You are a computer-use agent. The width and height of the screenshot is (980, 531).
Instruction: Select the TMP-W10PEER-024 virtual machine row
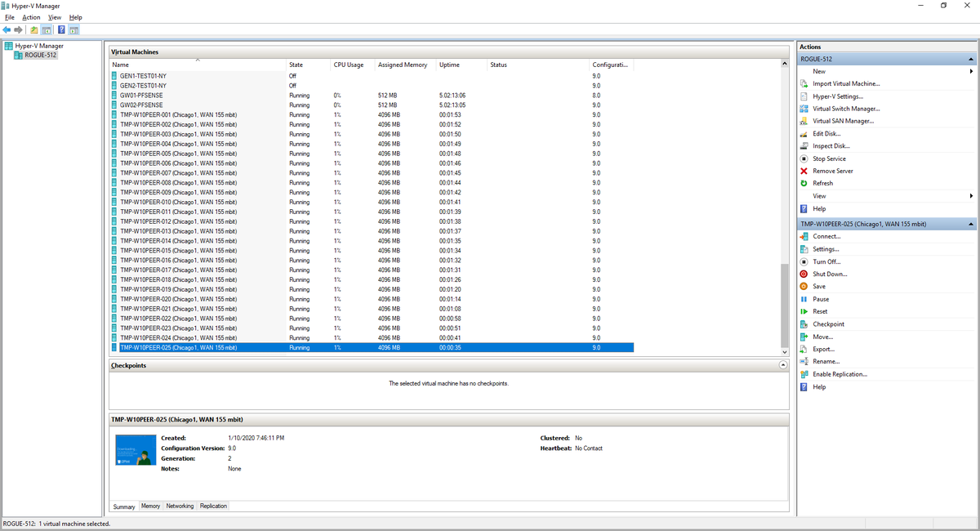372,337
